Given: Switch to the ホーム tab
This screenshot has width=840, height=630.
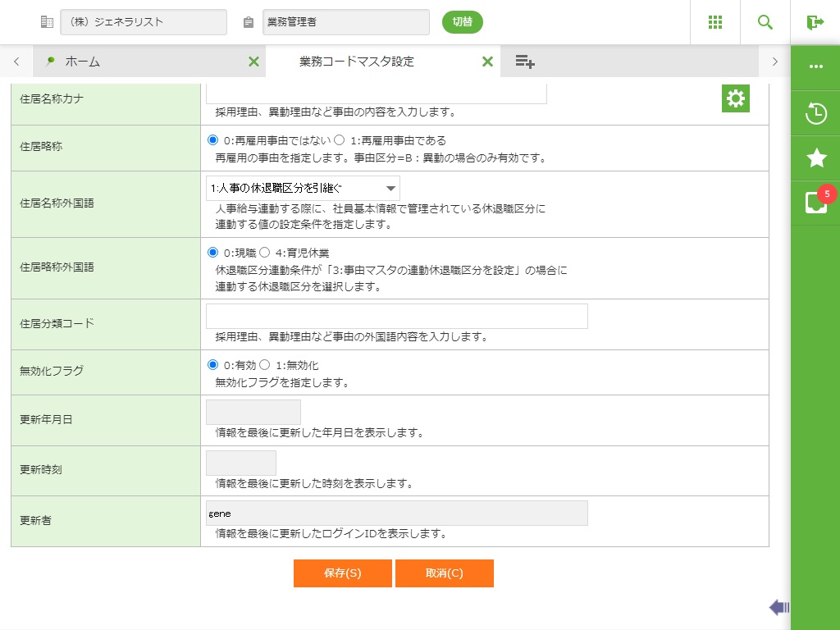Looking at the screenshot, I should (x=82, y=62).
